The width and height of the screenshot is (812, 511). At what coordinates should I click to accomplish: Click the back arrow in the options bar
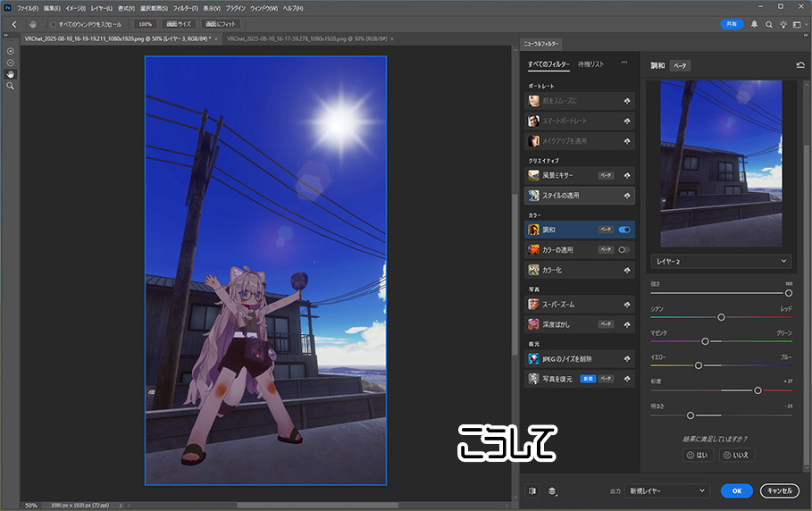[14, 24]
